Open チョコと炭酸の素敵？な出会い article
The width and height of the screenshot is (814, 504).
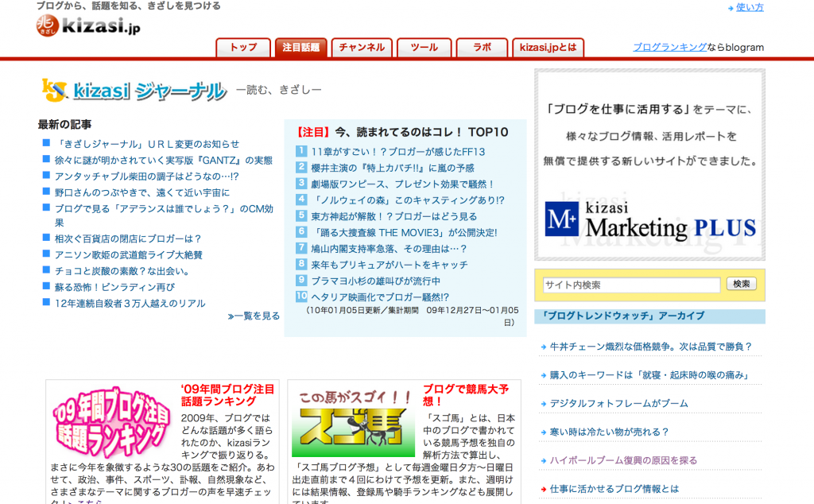click(x=122, y=271)
